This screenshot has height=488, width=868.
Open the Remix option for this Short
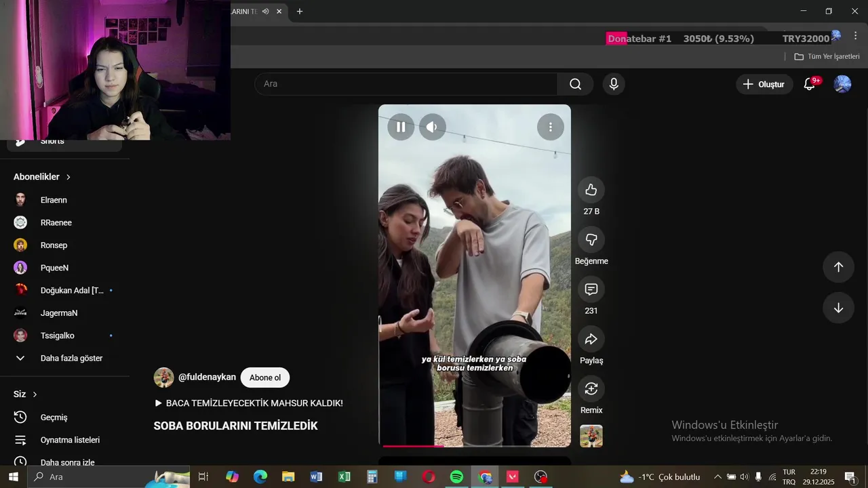click(x=591, y=388)
